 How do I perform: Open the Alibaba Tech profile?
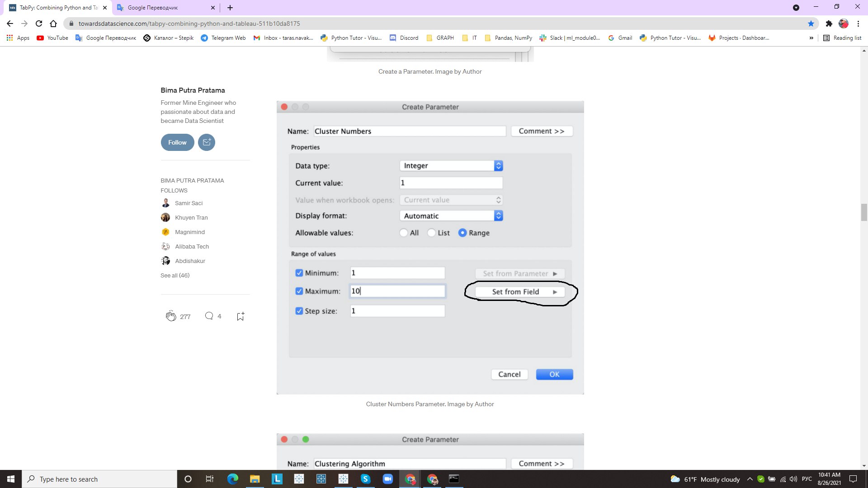click(x=192, y=247)
